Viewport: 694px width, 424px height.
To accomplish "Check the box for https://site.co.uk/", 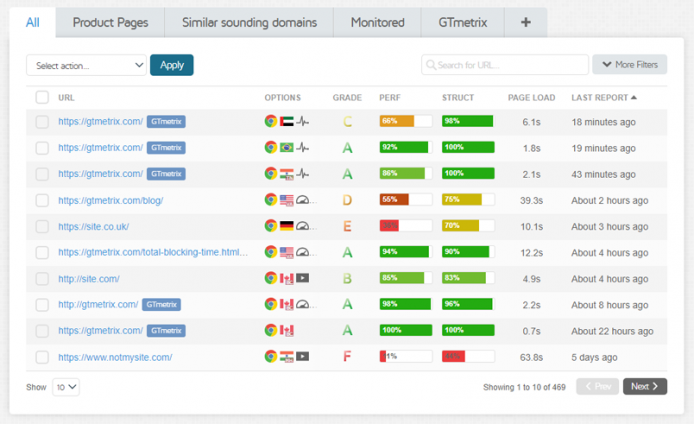I will (x=42, y=226).
